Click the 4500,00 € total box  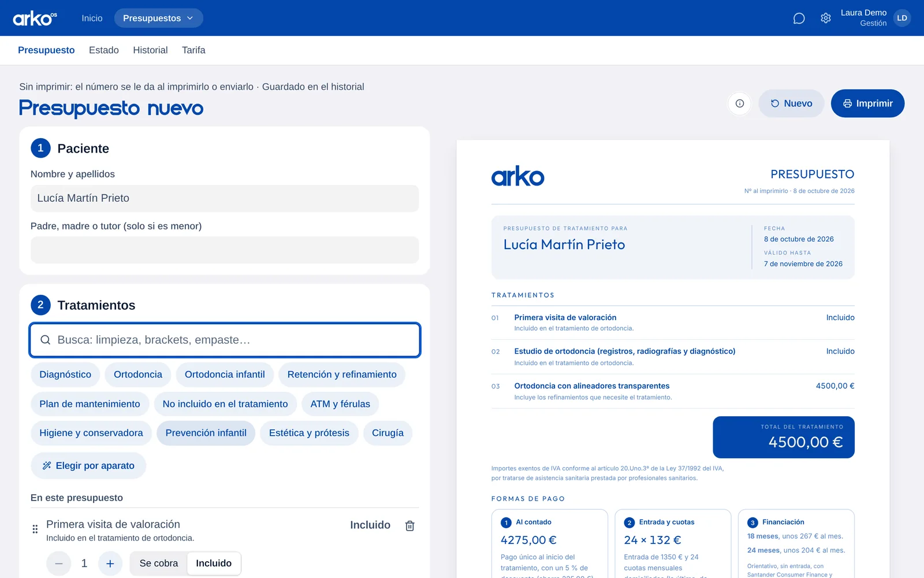(784, 437)
